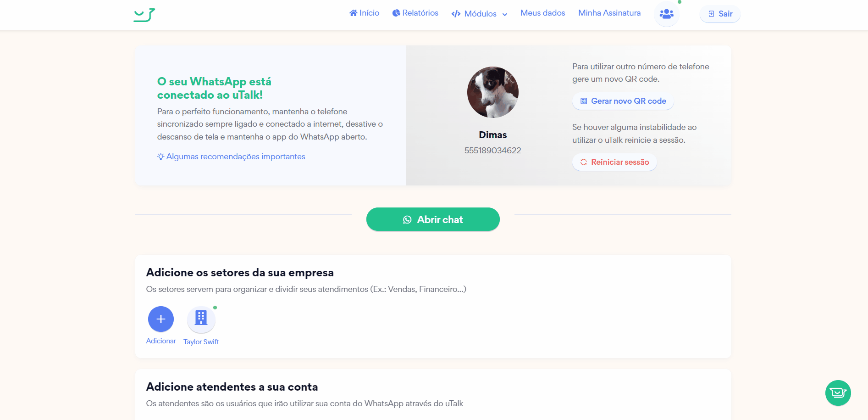
Task: Open the green support chat widget
Action: (x=838, y=393)
